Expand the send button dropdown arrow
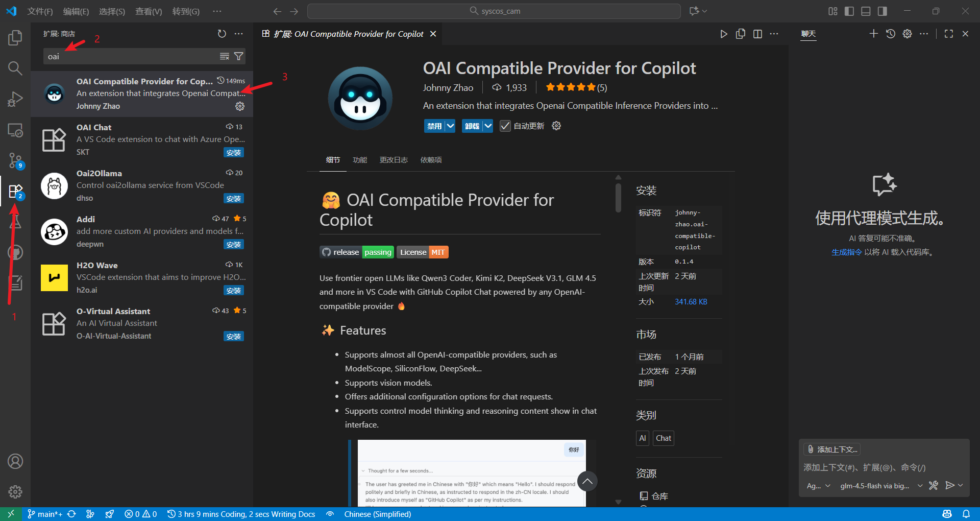The image size is (980, 521). pos(961,485)
